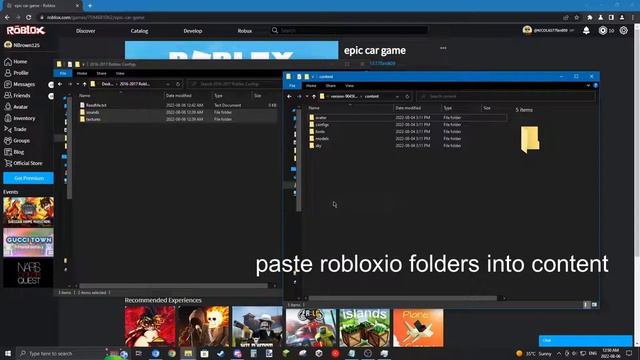Switch content window to large icons view

[x=594, y=304]
